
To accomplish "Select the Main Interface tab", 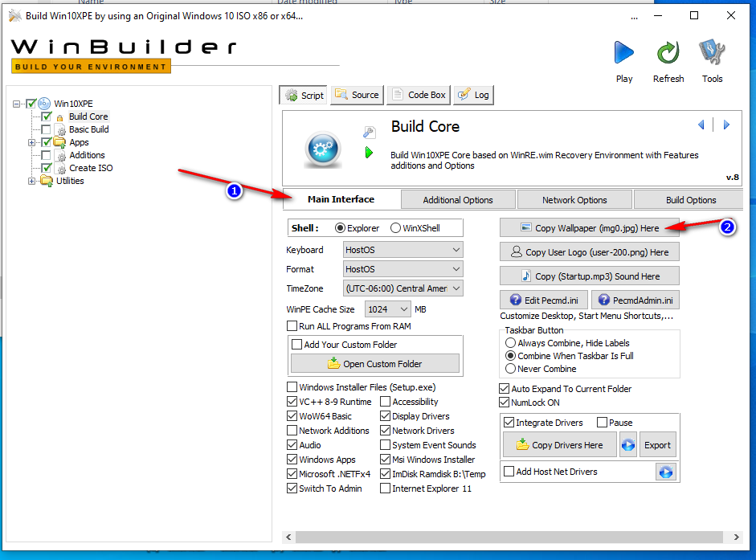I will click(341, 199).
